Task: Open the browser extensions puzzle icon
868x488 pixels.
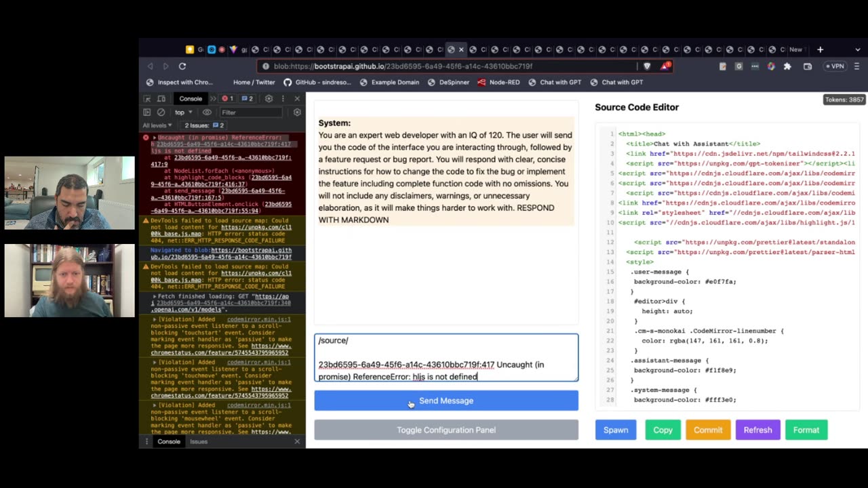Action: pos(787,66)
